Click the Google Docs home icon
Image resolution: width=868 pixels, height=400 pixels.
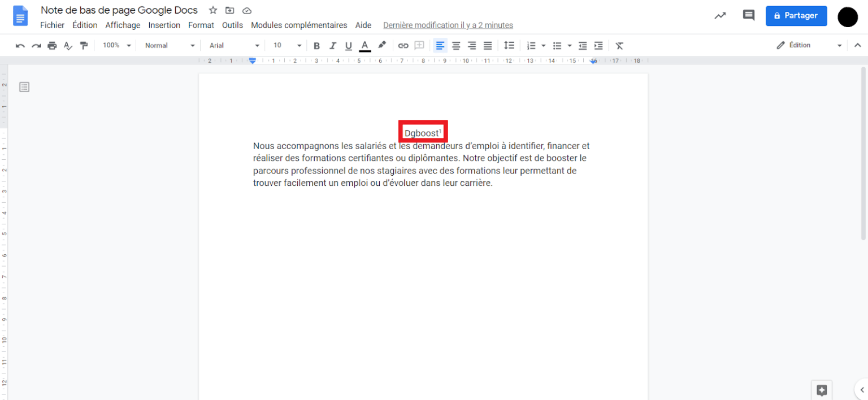point(20,16)
